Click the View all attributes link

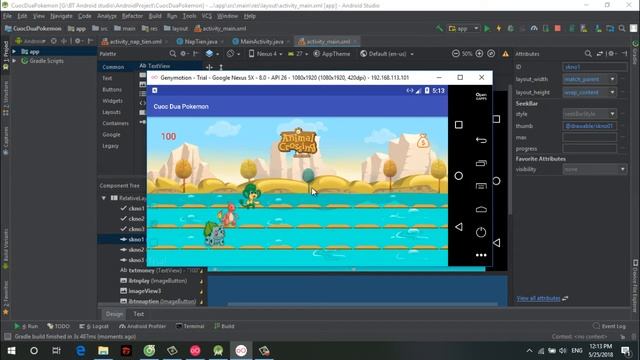click(538, 298)
